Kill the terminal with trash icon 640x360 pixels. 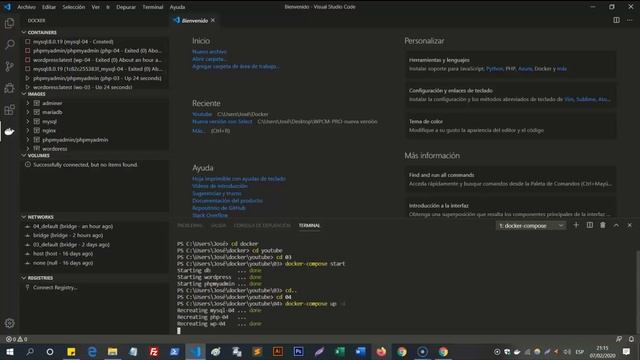[x=603, y=225]
